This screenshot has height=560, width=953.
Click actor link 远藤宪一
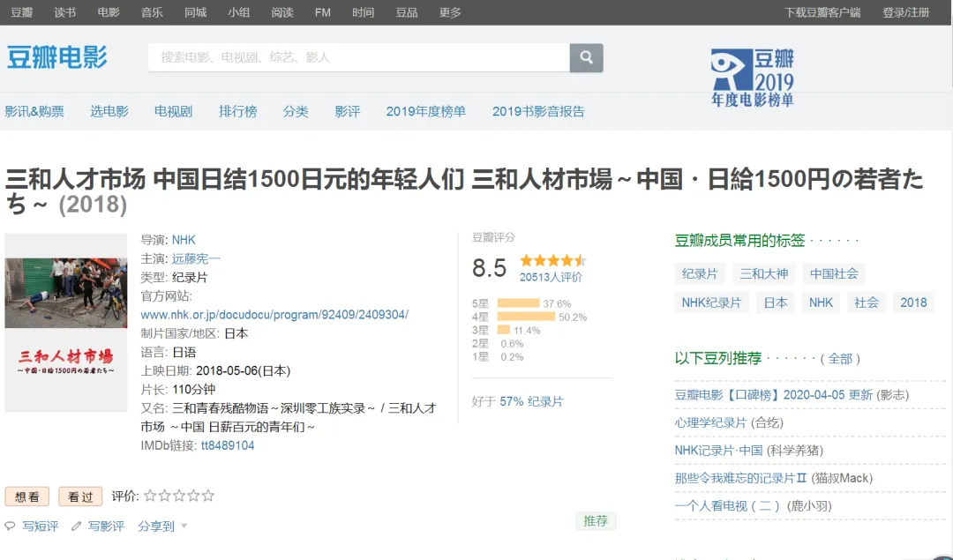point(196,258)
